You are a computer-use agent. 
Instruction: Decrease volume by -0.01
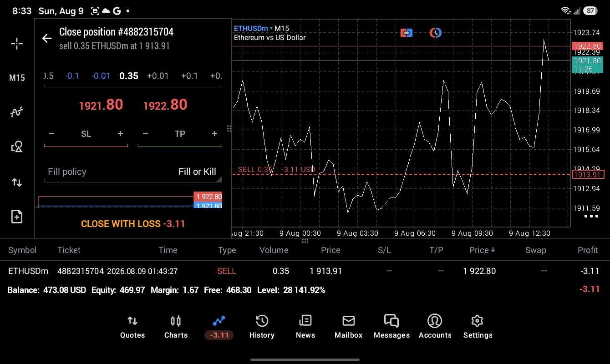(101, 76)
